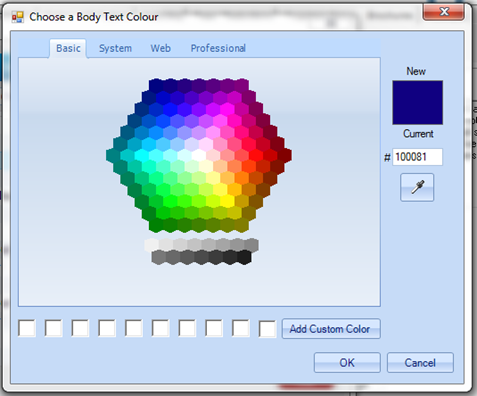
Task: Click the Add Custom Color button
Action: tap(331, 329)
